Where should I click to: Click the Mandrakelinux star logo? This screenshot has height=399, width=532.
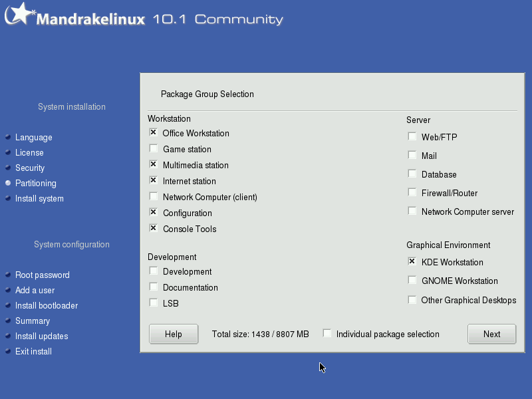pos(20,14)
